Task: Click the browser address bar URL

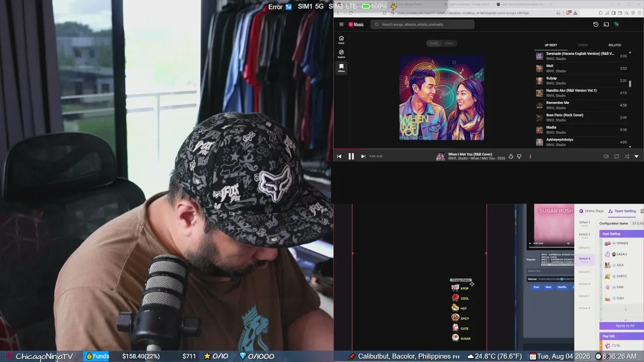Action: 463,13
